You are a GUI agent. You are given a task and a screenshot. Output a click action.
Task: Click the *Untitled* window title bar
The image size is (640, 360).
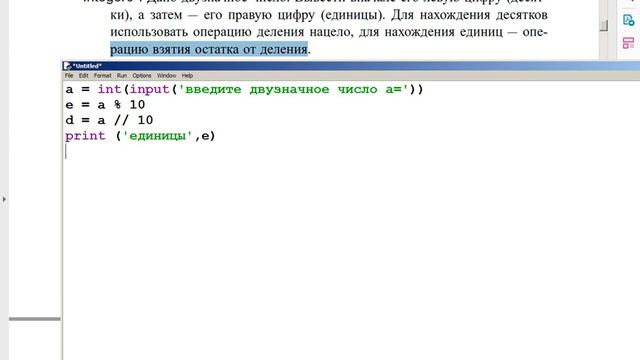[351, 66]
